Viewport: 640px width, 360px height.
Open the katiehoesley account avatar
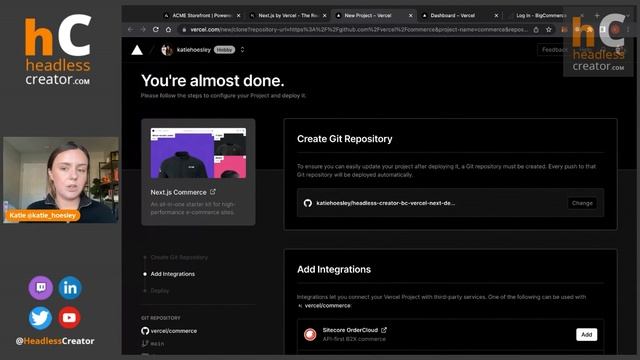click(167, 50)
